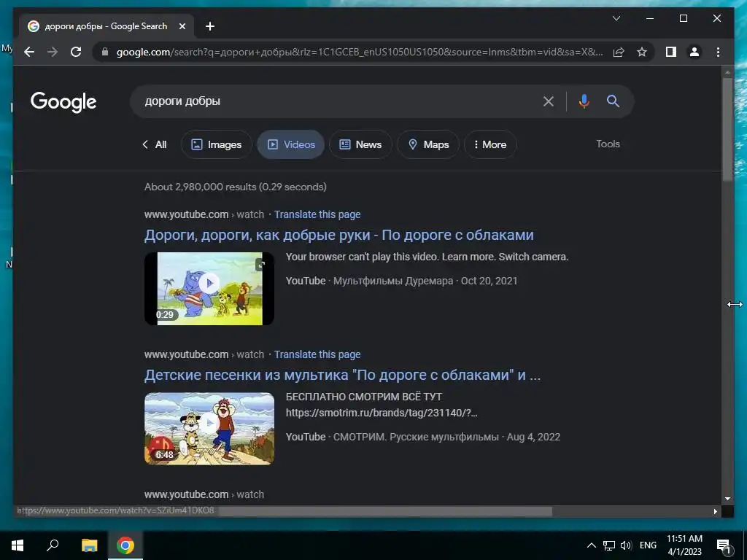Submit the search with the magnifier icon
This screenshot has width=747, height=560.
click(613, 101)
